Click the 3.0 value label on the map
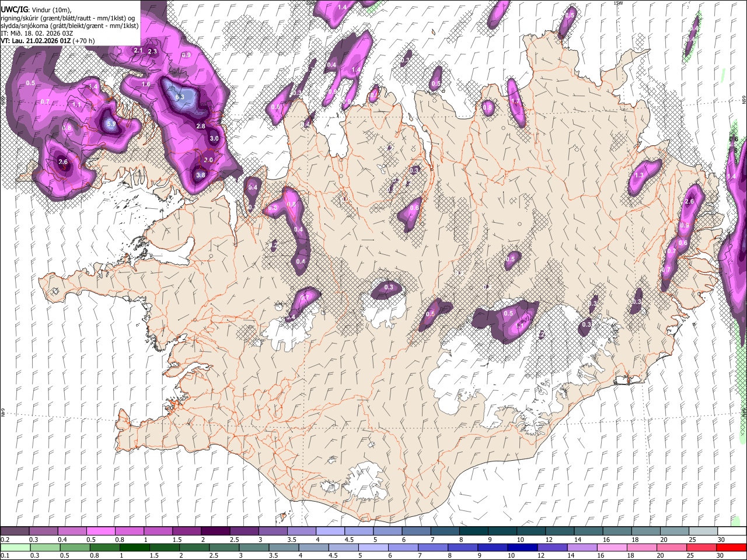The height and width of the screenshot is (560, 747). click(x=214, y=139)
